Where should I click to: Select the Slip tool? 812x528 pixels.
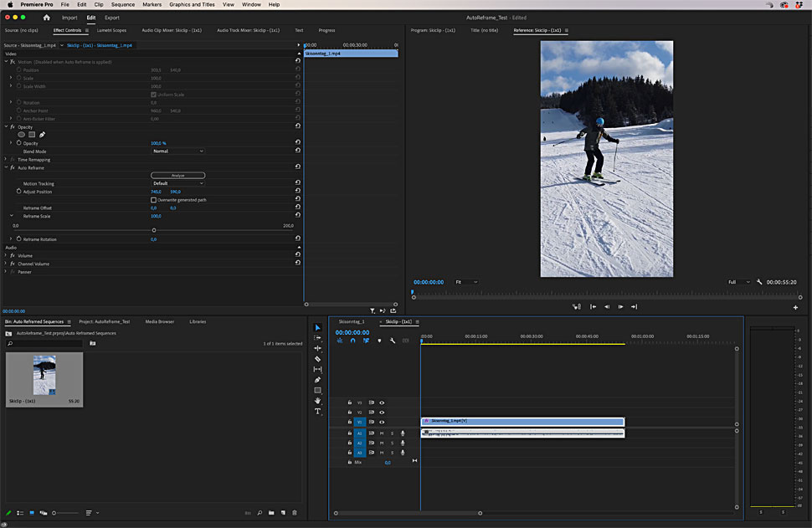click(x=317, y=369)
